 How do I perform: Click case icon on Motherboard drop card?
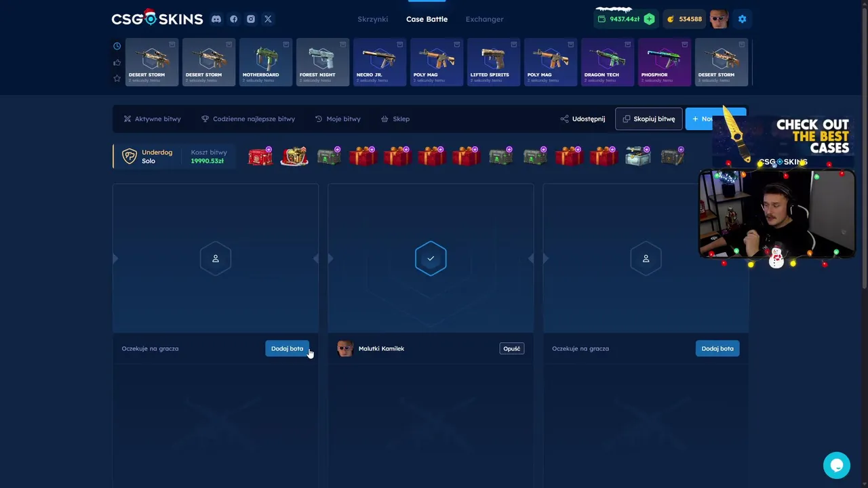(286, 44)
